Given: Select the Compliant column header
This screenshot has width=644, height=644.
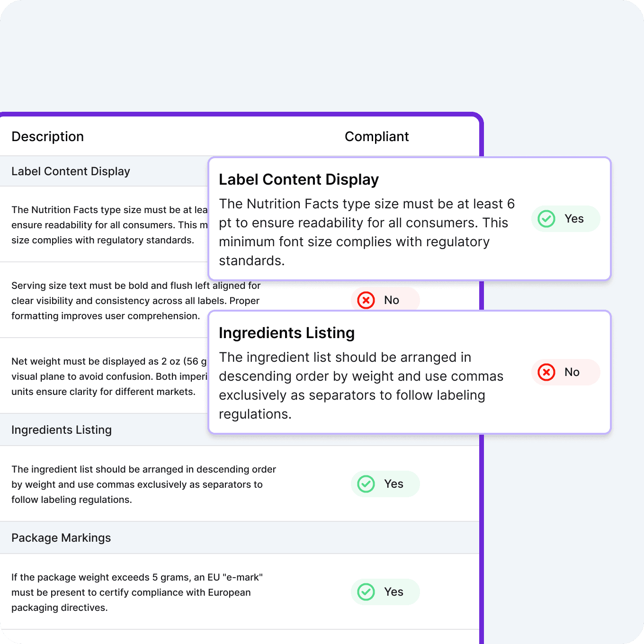Looking at the screenshot, I should coord(376,136).
